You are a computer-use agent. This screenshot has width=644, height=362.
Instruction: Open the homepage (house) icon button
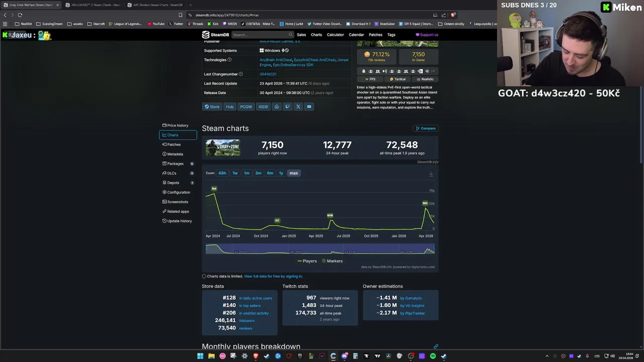coord(276,107)
